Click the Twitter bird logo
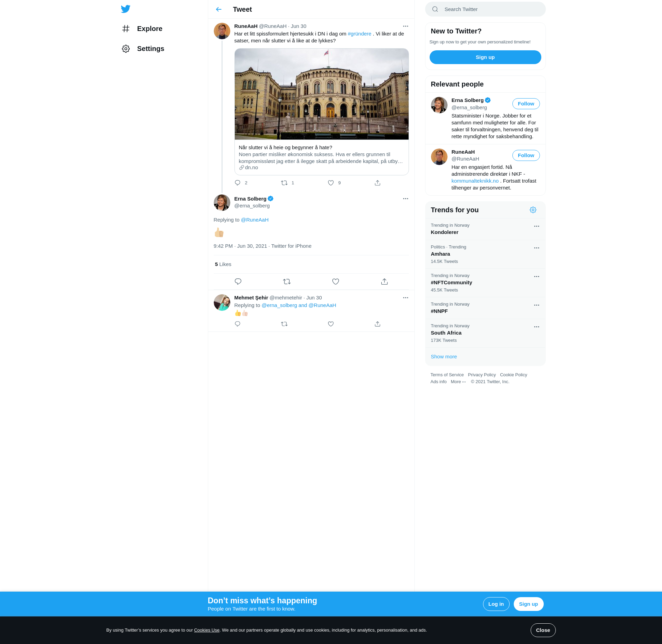This screenshot has height=644, width=662. click(126, 9)
